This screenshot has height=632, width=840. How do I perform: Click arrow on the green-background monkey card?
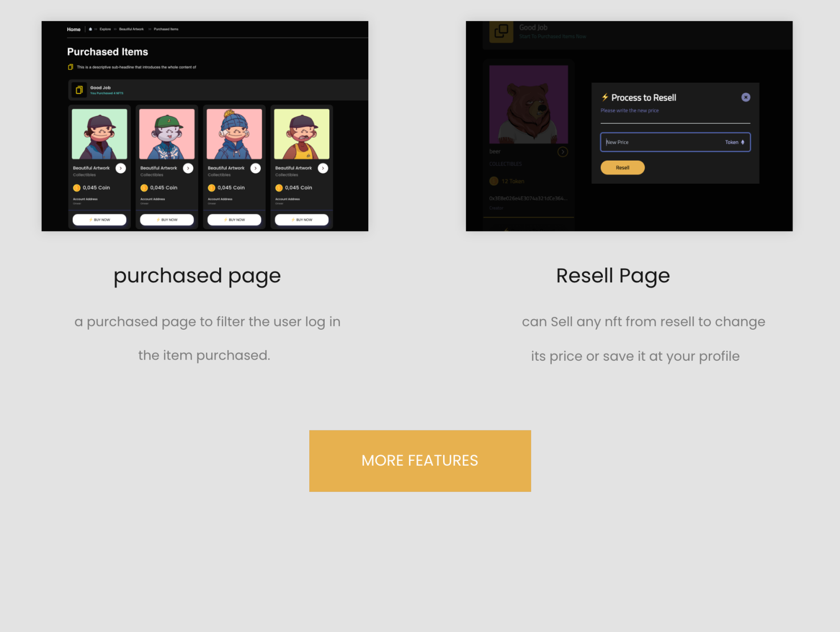click(x=121, y=169)
